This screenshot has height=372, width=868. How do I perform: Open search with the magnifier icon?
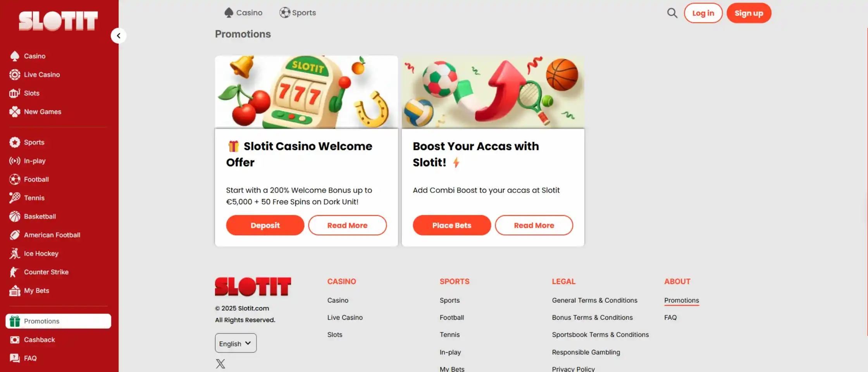pos(672,13)
